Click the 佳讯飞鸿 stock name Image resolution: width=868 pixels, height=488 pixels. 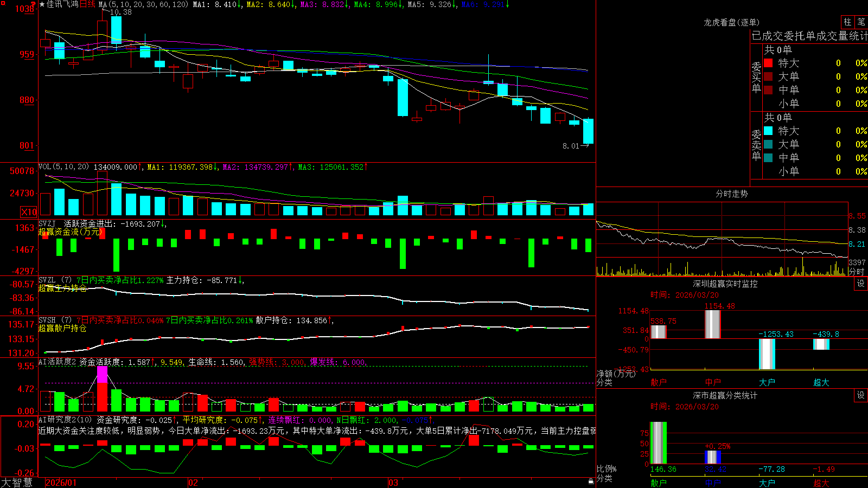point(62,4)
